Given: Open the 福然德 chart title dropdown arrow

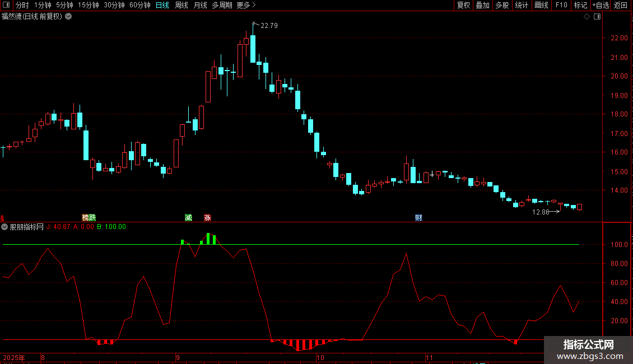Looking at the screenshot, I should [69, 17].
